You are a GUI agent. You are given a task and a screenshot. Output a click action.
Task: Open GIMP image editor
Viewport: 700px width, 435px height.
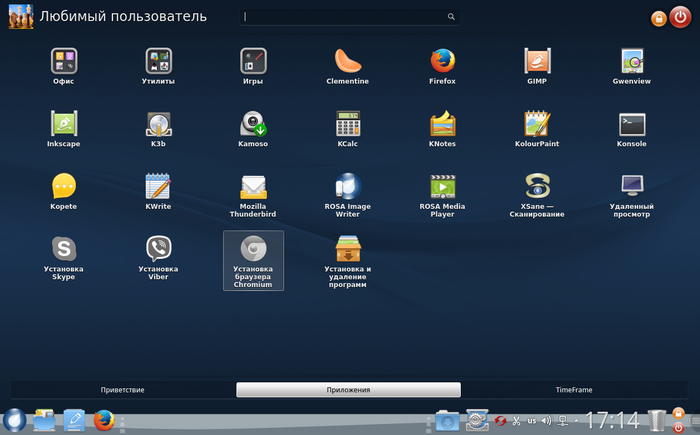click(x=537, y=62)
